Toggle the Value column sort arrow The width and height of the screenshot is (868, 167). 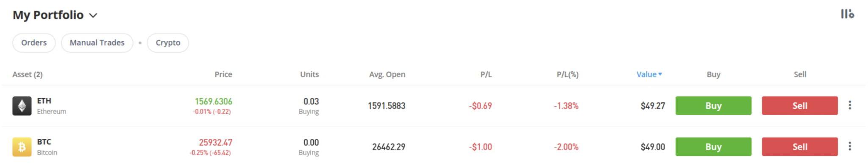(x=660, y=74)
